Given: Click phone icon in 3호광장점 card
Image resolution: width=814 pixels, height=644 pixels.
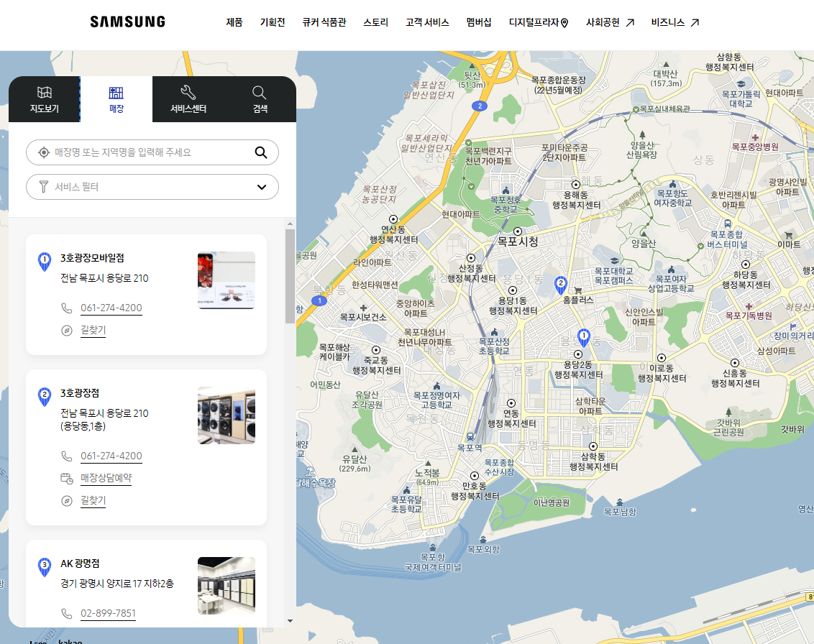Looking at the screenshot, I should point(67,456).
